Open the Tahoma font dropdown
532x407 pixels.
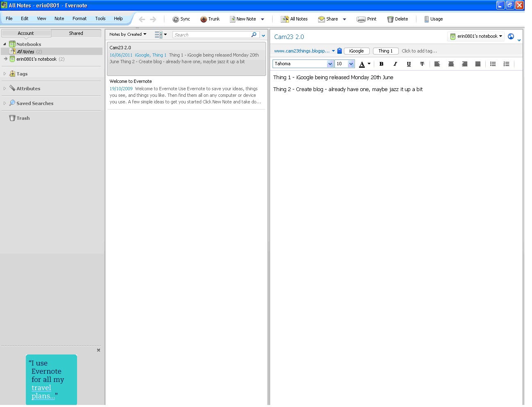tap(330, 64)
